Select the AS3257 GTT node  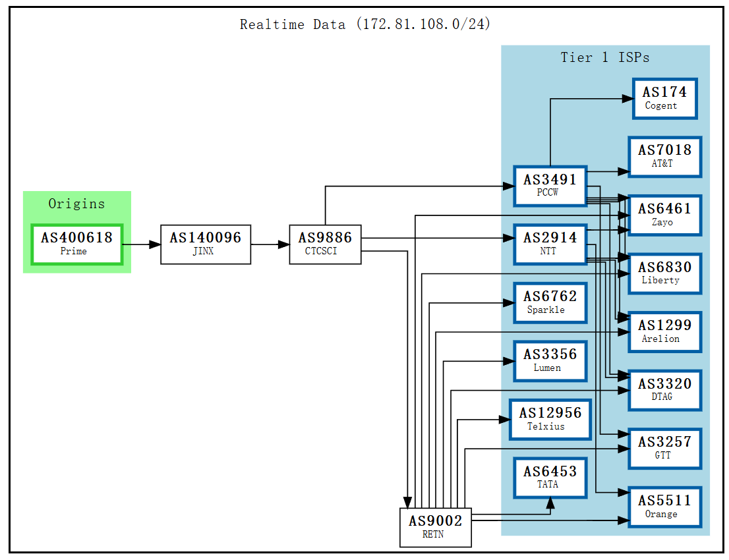tap(664, 448)
